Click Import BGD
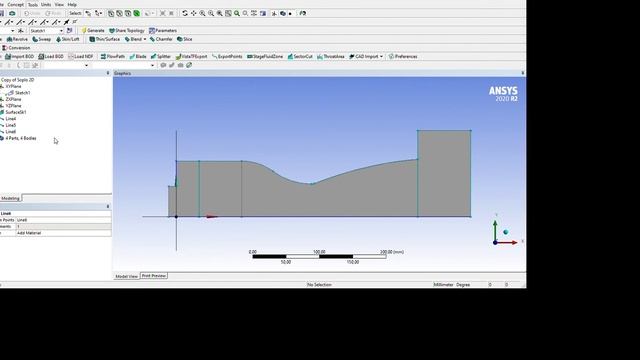 [x=19, y=56]
